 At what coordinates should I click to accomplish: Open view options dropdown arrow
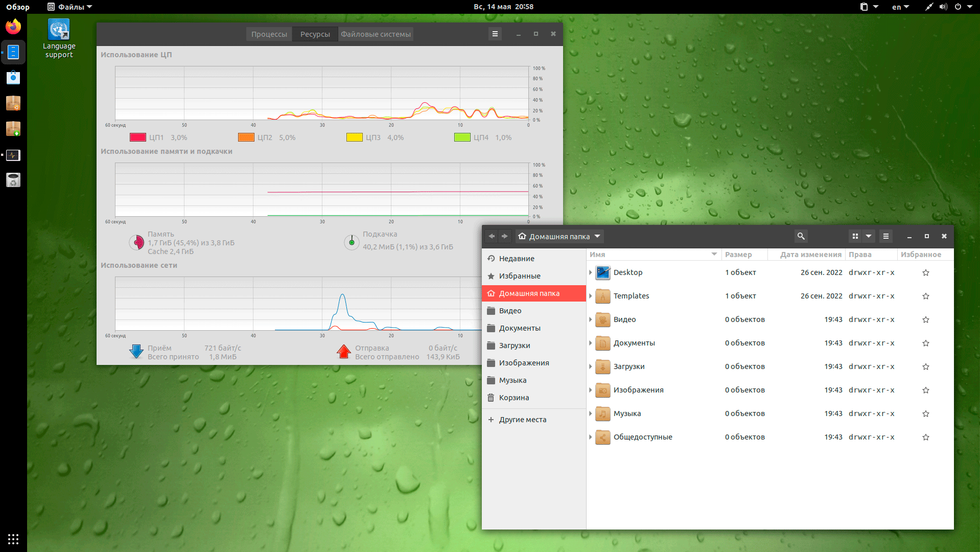point(868,236)
